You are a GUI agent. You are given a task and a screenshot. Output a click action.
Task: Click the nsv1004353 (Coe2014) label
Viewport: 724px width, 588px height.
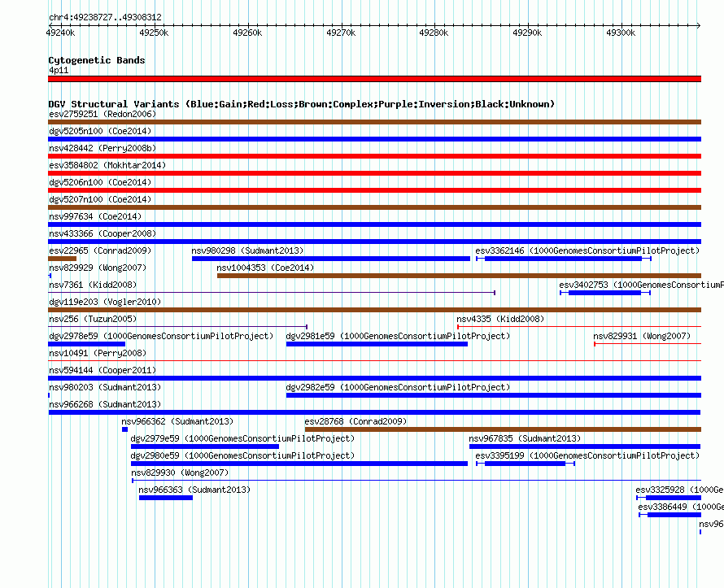click(265, 268)
